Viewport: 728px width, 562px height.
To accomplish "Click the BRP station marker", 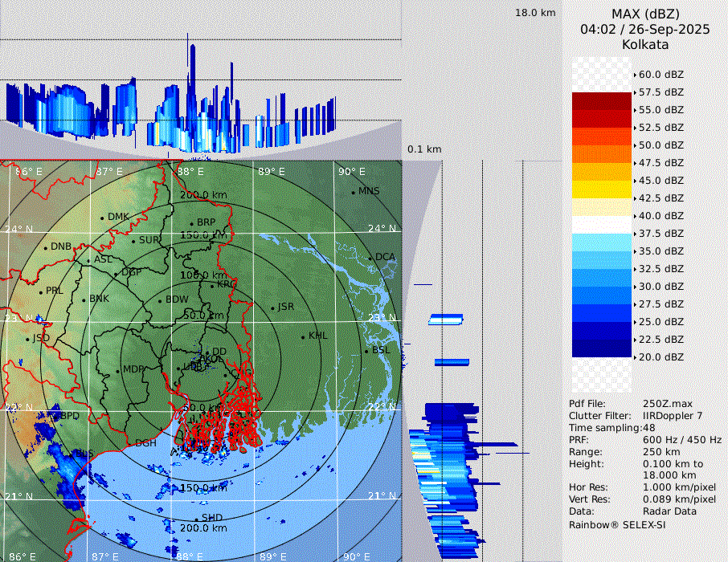I will click(192, 223).
